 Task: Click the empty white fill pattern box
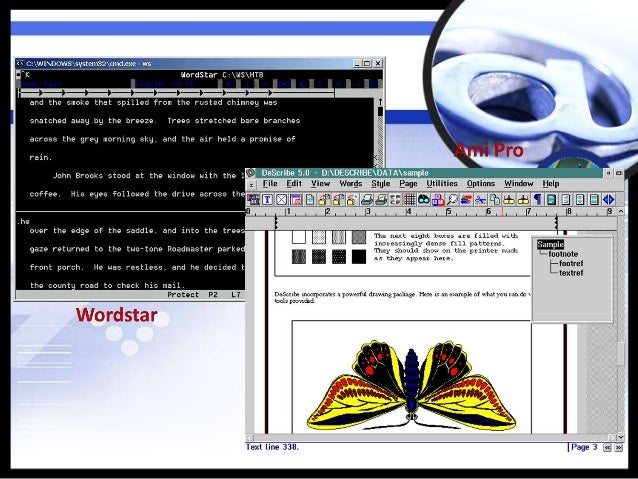point(299,237)
